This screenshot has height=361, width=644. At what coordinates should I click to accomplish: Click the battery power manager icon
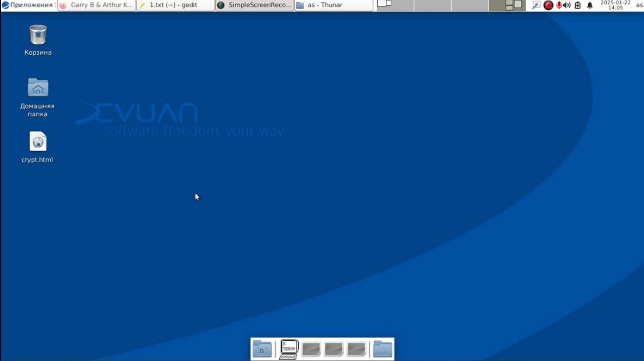(x=578, y=5)
